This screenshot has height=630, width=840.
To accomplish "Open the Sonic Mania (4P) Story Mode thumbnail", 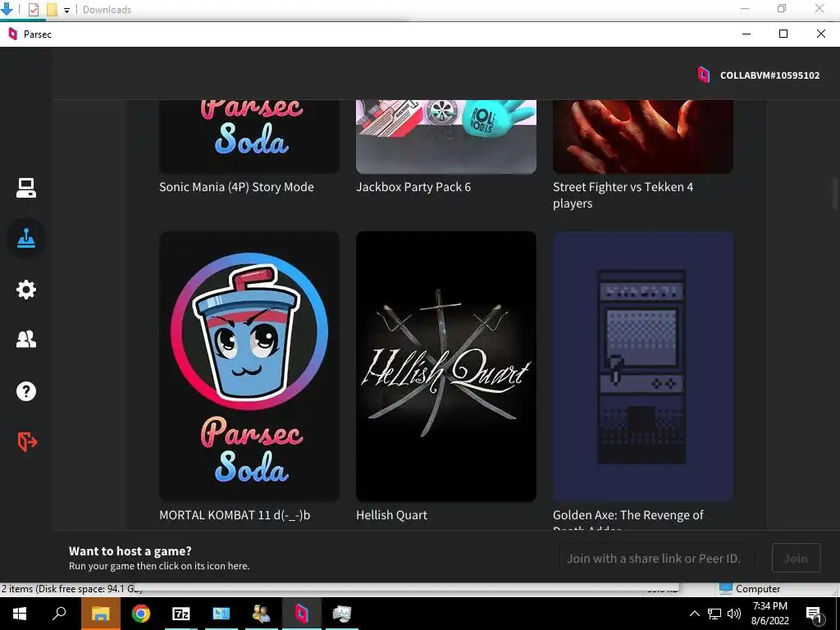I will pos(249,137).
